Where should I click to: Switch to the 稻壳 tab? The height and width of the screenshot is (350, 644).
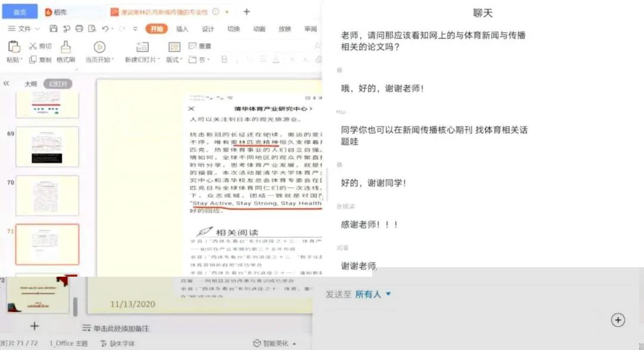click(x=56, y=13)
